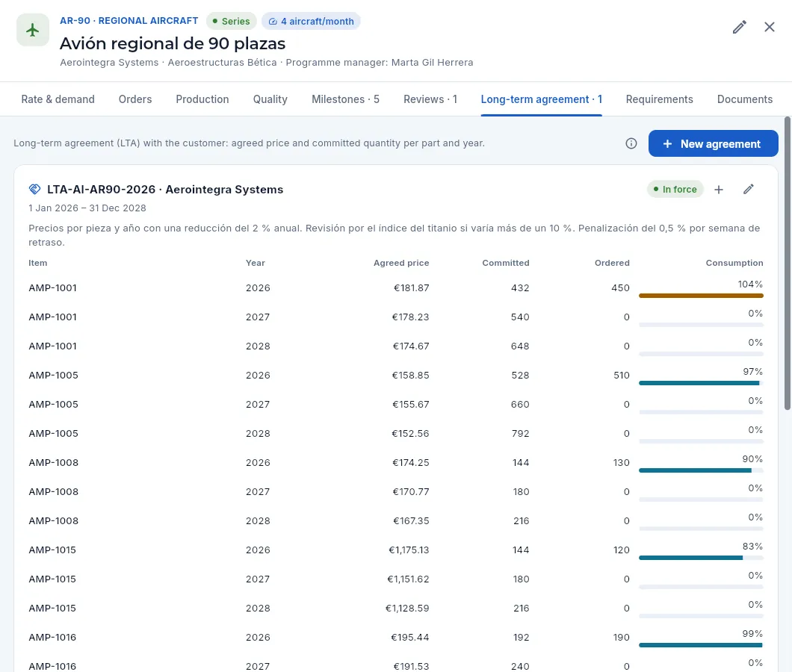This screenshot has height=672, width=792.
Task: Edit LTA-AI-AR90-2026 agreement via pencil icon
Action: click(x=749, y=190)
